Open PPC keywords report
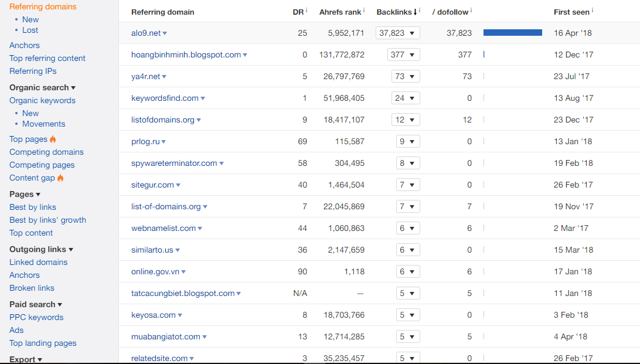 pyautogui.click(x=36, y=317)
